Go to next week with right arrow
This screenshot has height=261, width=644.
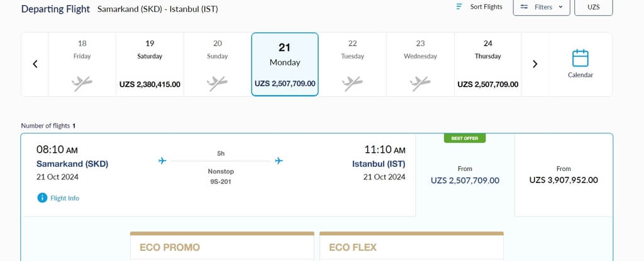click(x=535, y=64)
